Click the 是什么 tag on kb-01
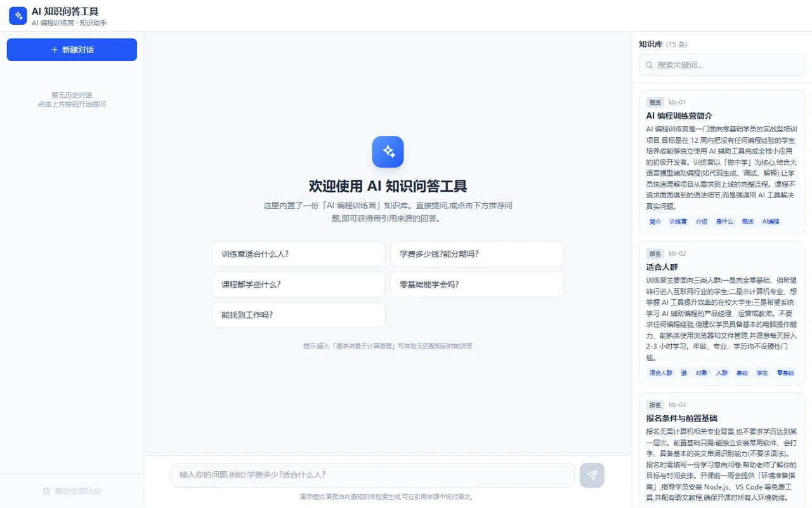 [724, 222]
